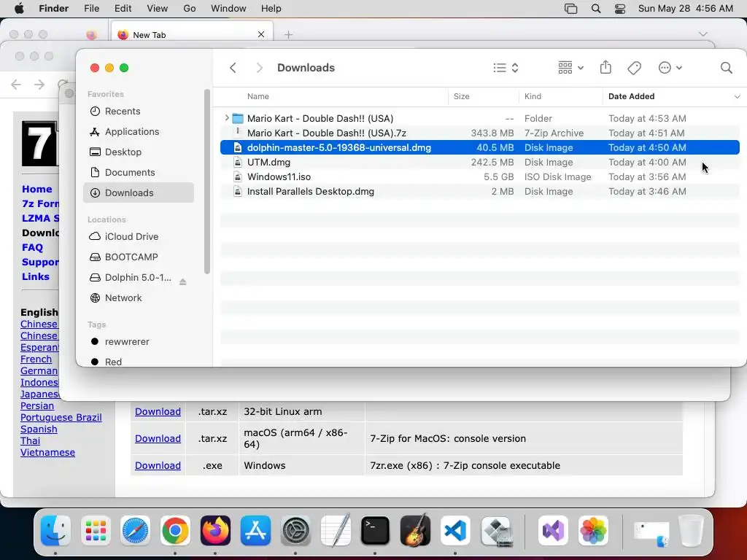
Task: Open the BOOTCAMP volume
Action: [139, 257]
